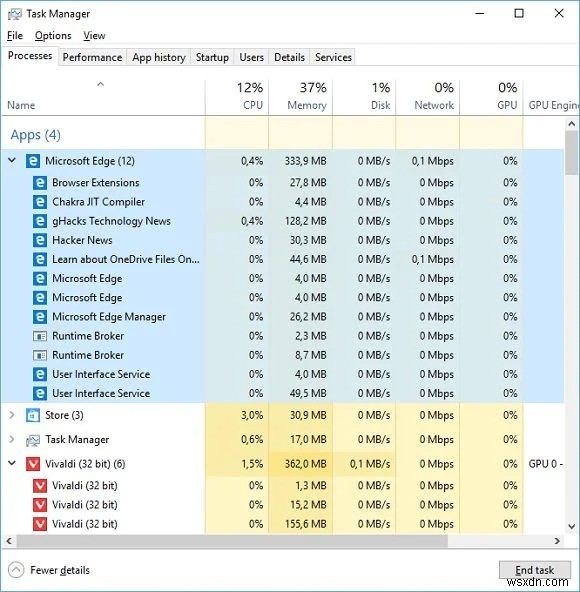
Task: Click the vertical scrollbar up arrow
Action: [x=571, y=124]
